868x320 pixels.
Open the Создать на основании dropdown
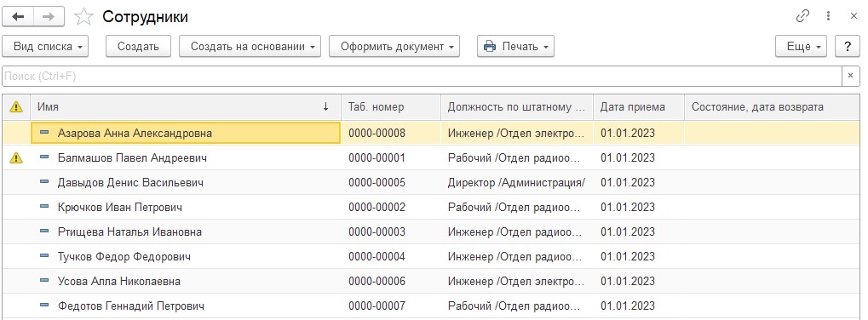click(250, 47)
